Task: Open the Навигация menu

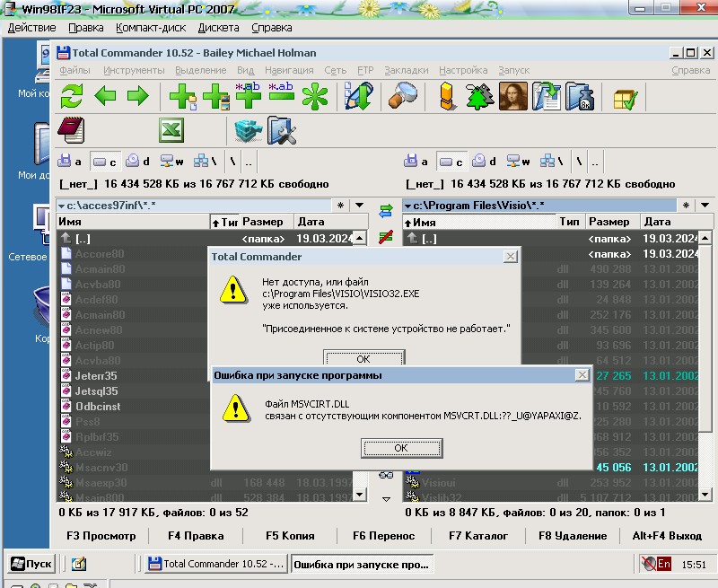Action: 289,71
